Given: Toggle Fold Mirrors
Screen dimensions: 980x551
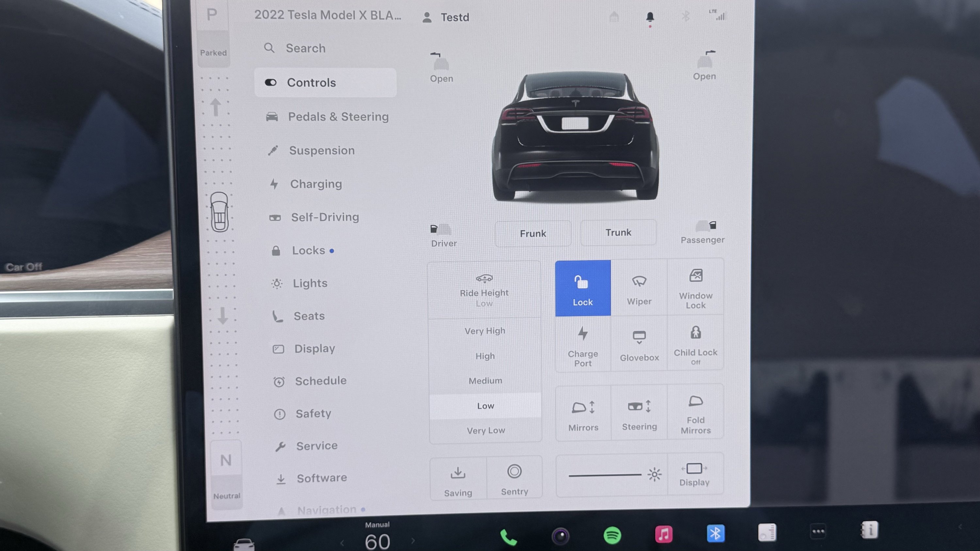Looking at the screenshot, I should point(696,412).
